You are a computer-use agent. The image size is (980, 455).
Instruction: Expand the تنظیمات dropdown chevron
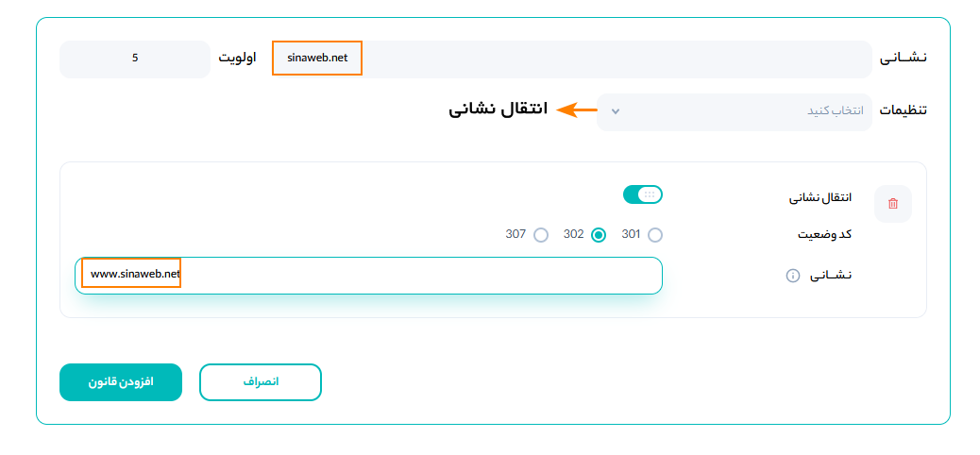(x=616, y=111)
